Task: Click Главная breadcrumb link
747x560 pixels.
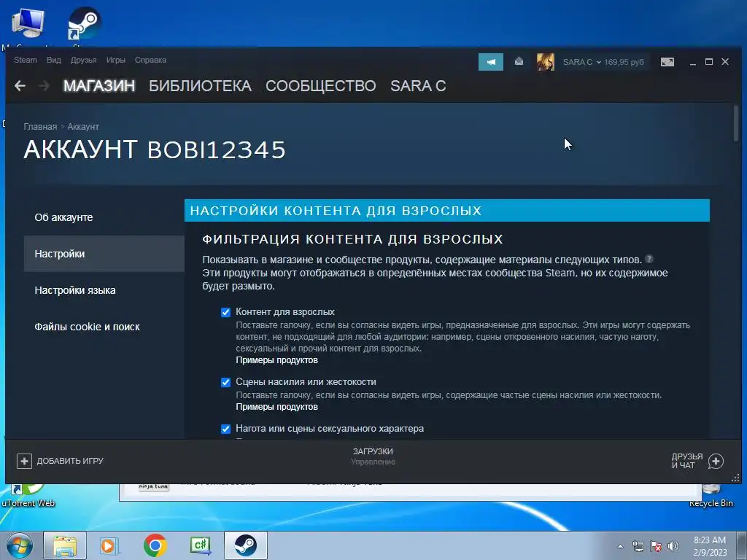Action: pyautogui.click(x=40, y=127)
